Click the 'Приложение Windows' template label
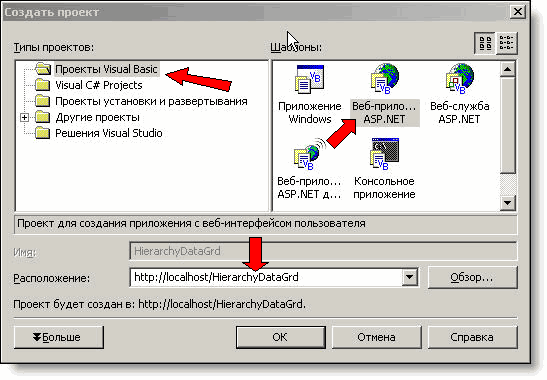This screenshot has height=380, width=547. tap(310, 113)
